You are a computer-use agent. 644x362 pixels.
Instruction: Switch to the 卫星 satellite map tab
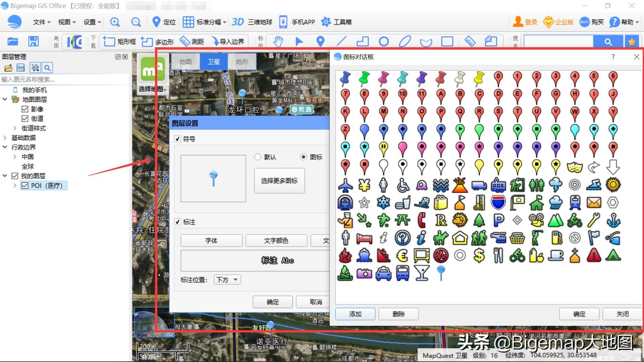214,61
